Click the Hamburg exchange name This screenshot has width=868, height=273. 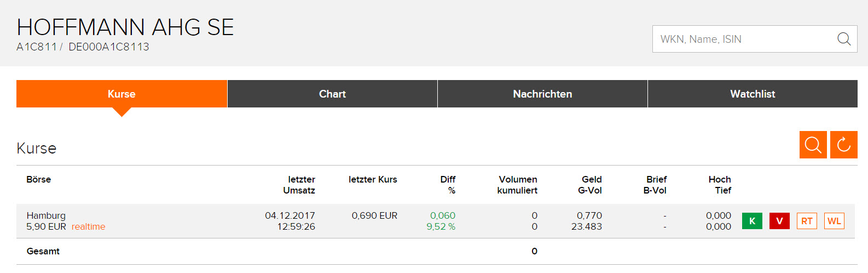point(46,215)
